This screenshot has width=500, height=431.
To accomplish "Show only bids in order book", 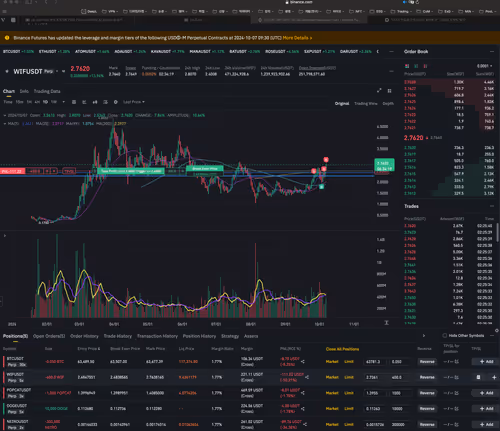I will click(416, 66).
